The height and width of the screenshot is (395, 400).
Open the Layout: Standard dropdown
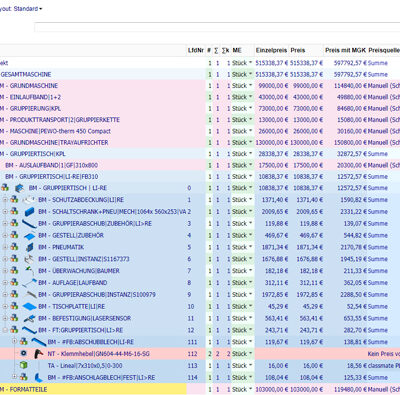[x=21, y=9]
